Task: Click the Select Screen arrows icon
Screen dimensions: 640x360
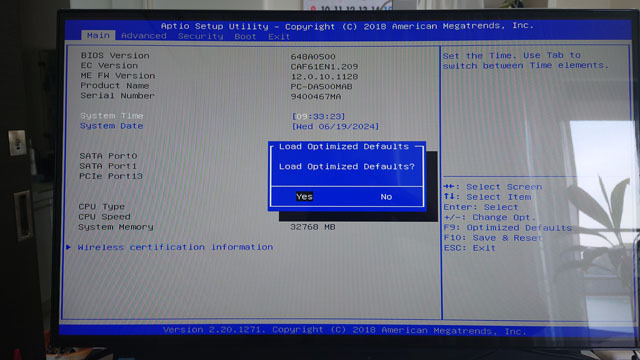Action: [449, 187]
